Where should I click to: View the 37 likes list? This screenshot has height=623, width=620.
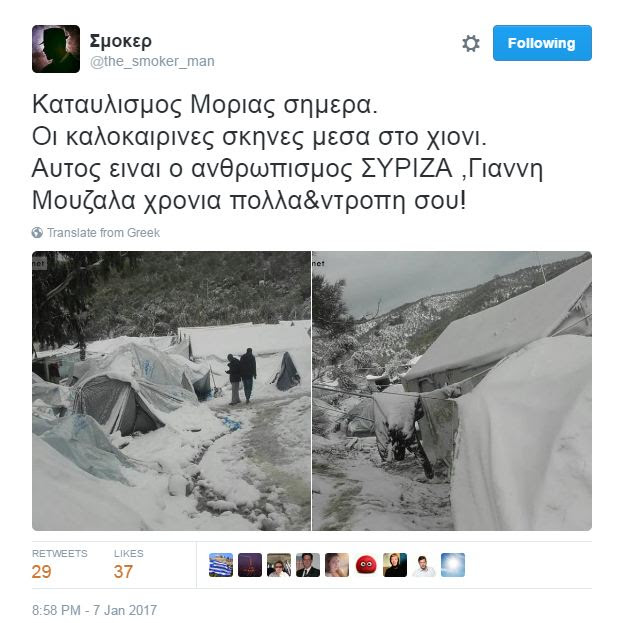point(128,564)
